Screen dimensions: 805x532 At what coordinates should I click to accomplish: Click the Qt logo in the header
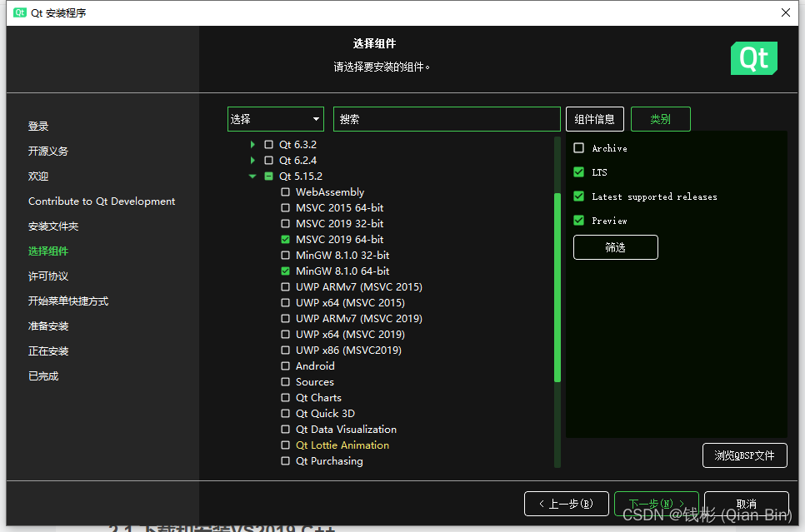[753, 58]
